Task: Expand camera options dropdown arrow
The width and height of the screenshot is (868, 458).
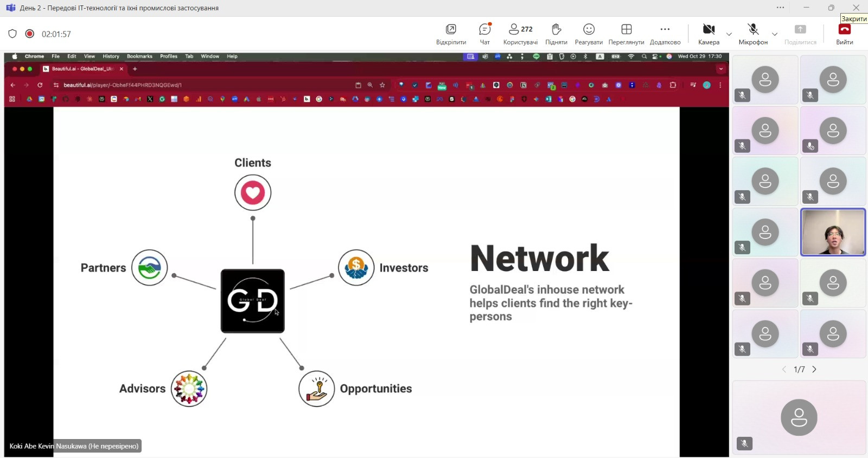Action: [729, 34]
